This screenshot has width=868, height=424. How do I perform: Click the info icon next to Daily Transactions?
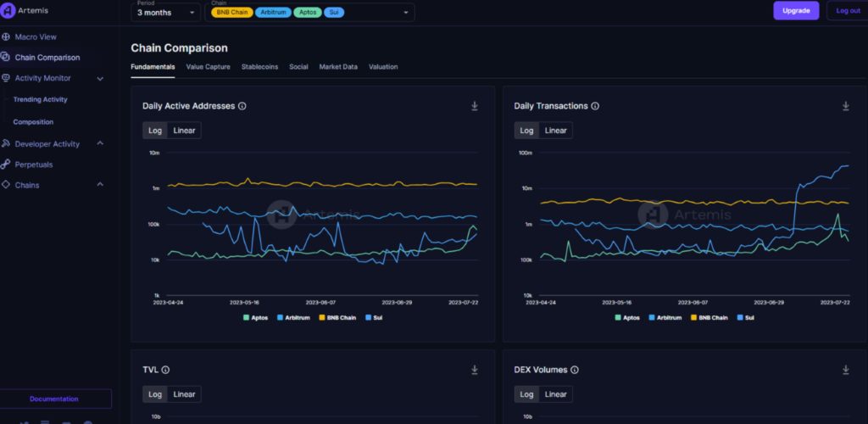595,106
